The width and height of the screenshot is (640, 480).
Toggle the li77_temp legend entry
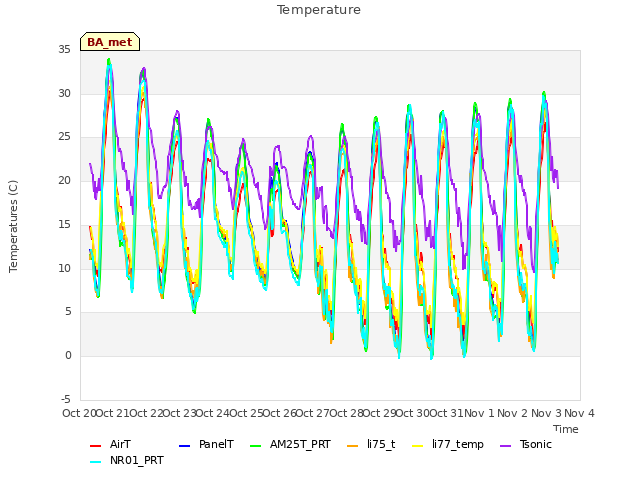[448, 444]
